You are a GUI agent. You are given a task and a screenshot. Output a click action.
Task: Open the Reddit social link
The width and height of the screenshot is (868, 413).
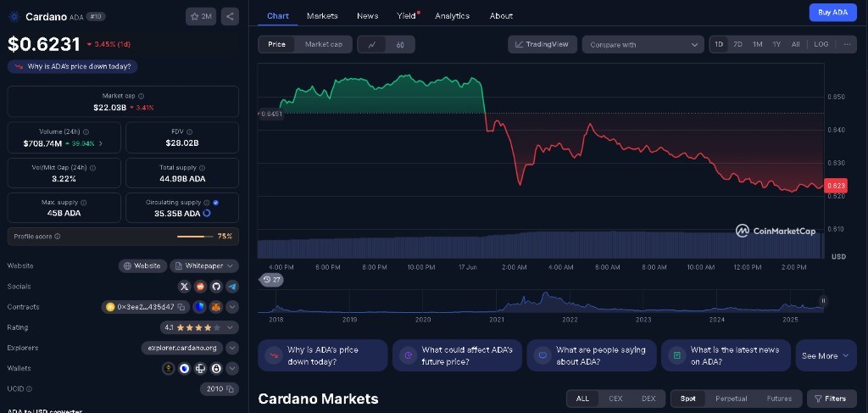[x=200, y=287]
